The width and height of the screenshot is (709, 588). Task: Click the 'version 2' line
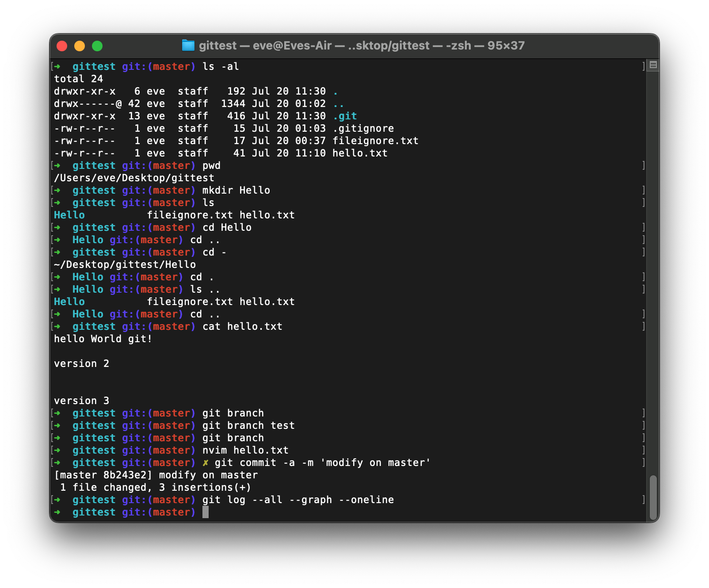[81, 363]
